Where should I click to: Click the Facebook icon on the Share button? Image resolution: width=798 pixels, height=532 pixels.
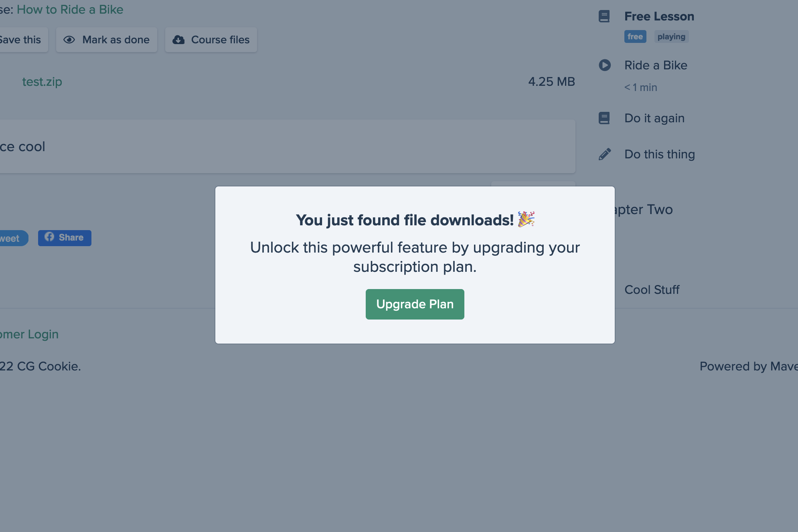[x=49, y=237]
